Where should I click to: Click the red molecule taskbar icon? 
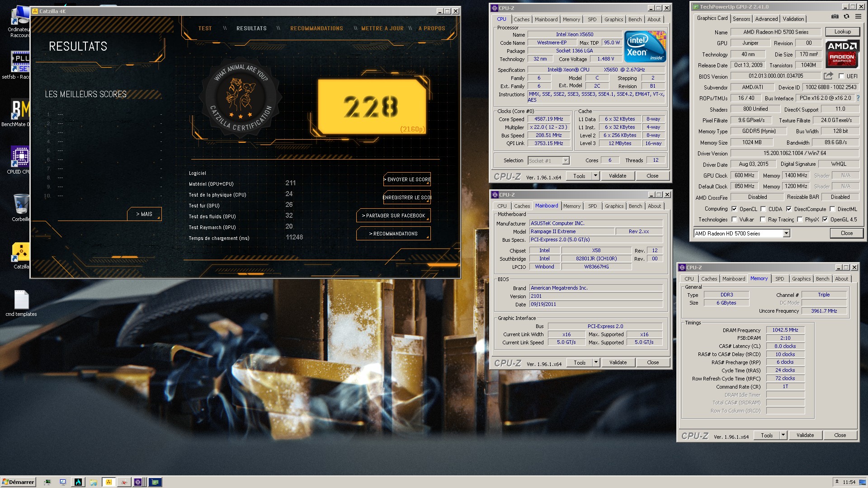tap(124, 482)
